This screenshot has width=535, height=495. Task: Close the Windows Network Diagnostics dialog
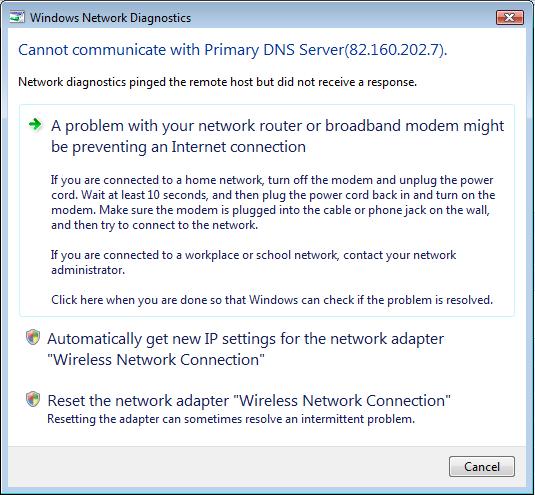tap(509, 17)
